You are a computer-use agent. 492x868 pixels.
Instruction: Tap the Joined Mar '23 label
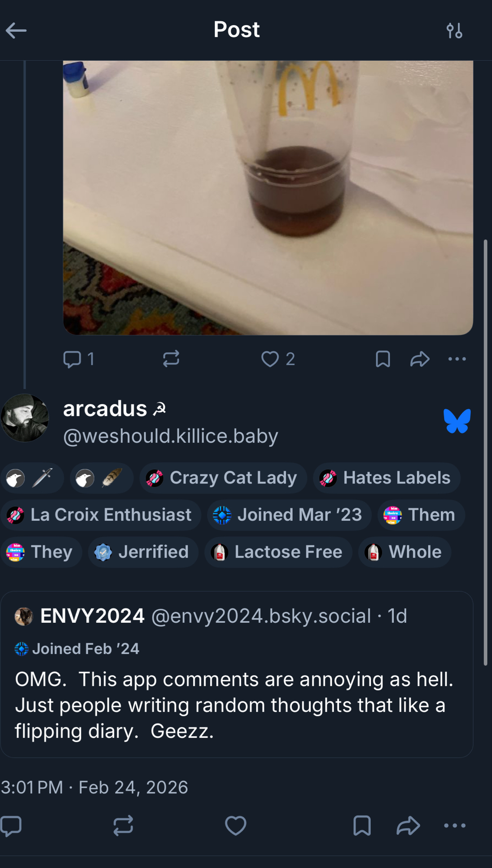point(289,515)
